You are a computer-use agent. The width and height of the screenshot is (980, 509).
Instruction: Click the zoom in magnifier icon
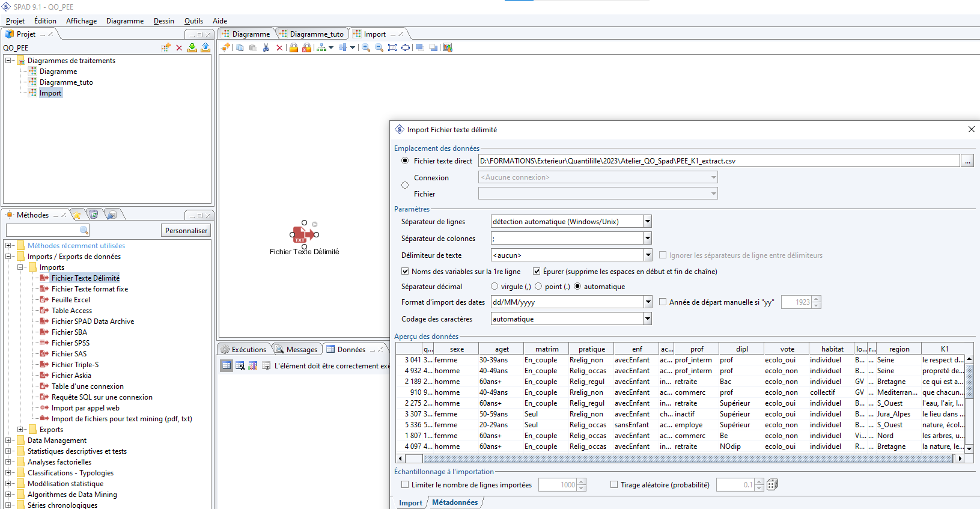coord(365,47)
